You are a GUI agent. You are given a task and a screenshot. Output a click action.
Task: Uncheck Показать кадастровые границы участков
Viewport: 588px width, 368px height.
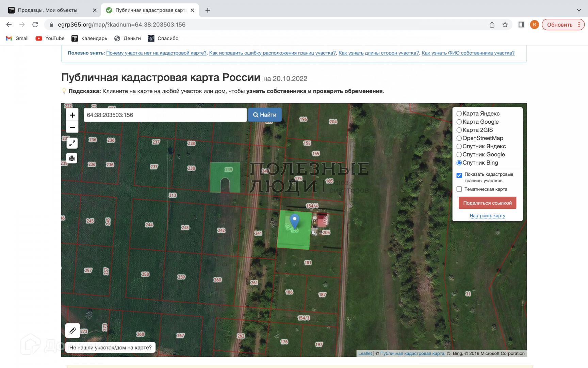pos(459,175)
